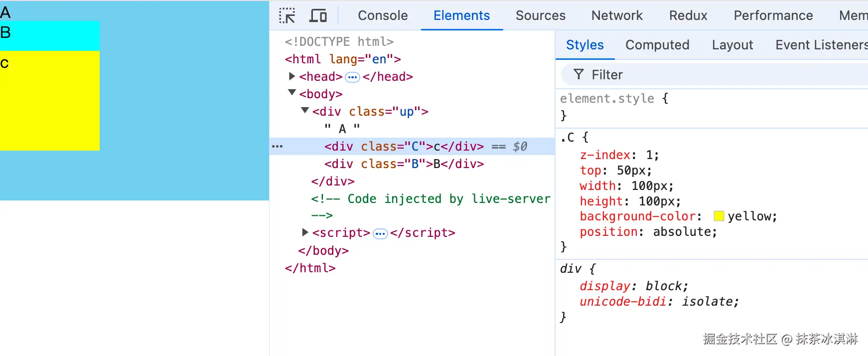
Task: Select the Computed subtab
Action: point(657,45)
